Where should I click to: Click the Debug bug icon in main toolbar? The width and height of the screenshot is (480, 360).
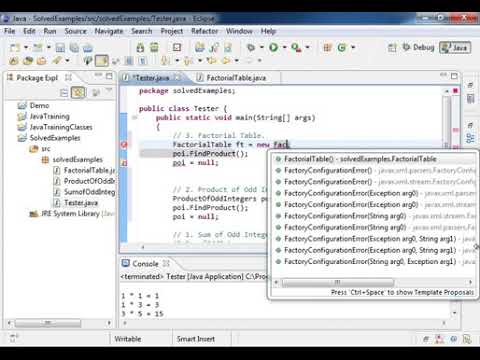[251, 47]
